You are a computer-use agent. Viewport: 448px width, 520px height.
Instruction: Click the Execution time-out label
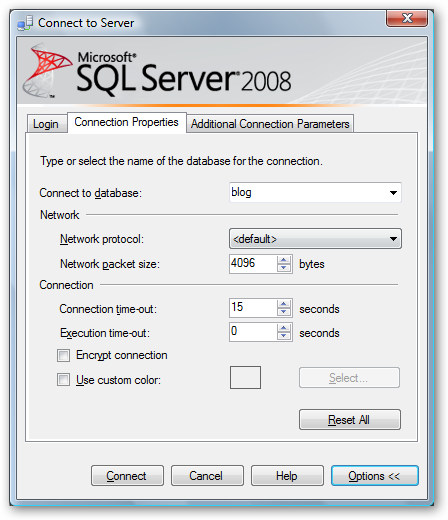coord(105,333)
